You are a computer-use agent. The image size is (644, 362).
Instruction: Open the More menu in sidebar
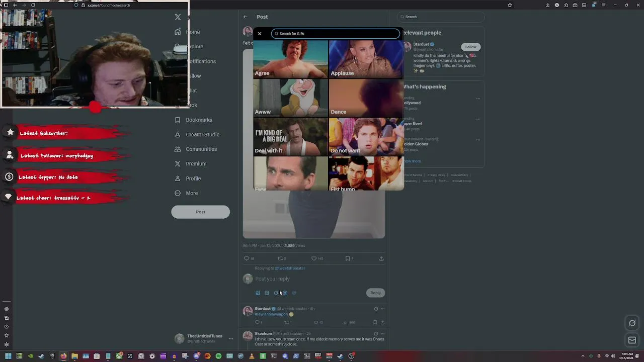pos(186,193)
